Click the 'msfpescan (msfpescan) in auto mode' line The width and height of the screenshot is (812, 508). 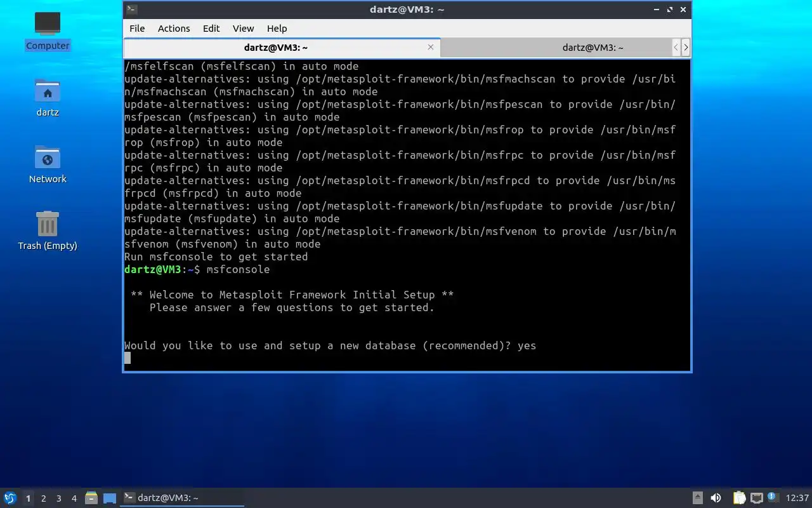pos(232,117)
